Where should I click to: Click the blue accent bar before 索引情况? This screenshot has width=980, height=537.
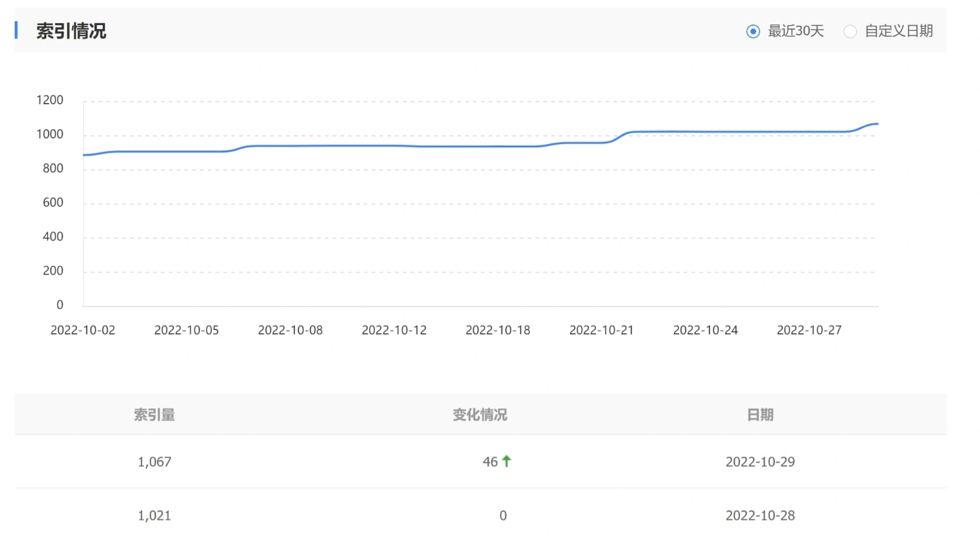[x=16, y=31]
